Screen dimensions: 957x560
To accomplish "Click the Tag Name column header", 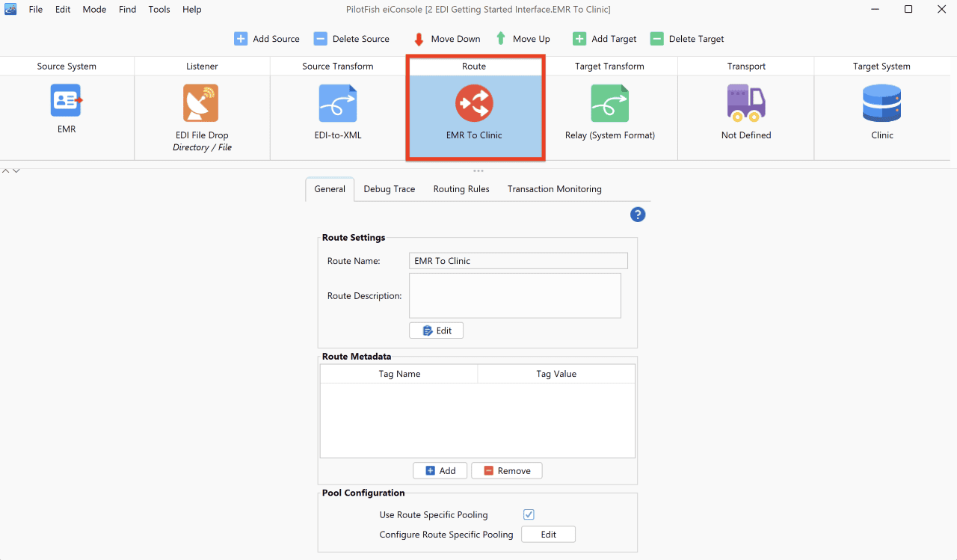I will click(x=399, y=374).
